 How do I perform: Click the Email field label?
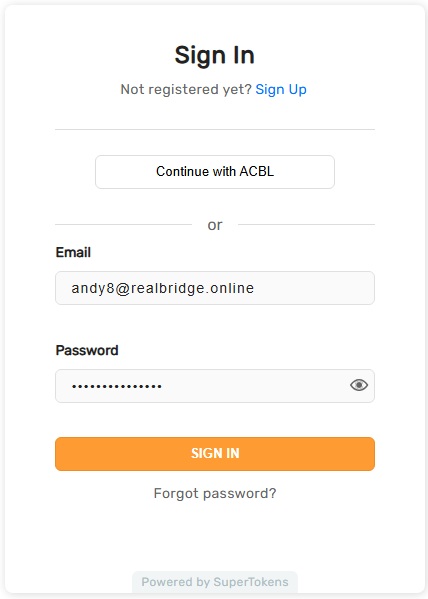pos(73,253)
